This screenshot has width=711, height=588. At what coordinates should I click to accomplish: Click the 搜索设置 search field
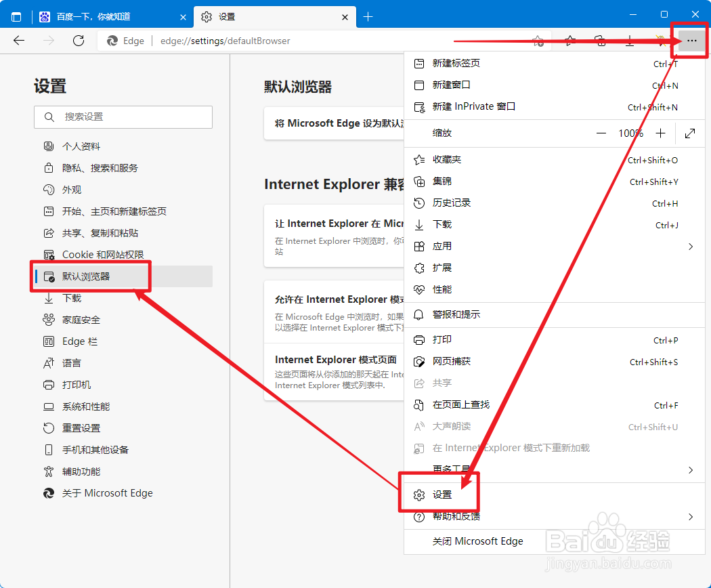[123, 117]
